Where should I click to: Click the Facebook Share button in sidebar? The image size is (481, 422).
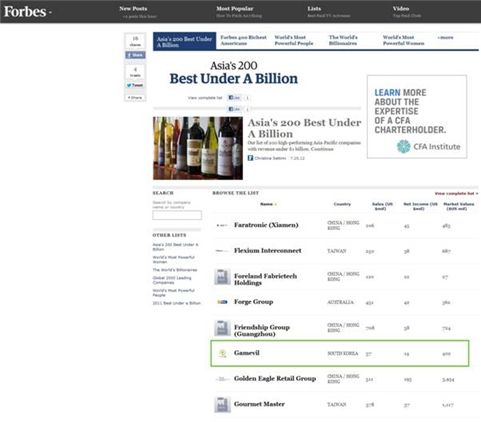(135, 55)
